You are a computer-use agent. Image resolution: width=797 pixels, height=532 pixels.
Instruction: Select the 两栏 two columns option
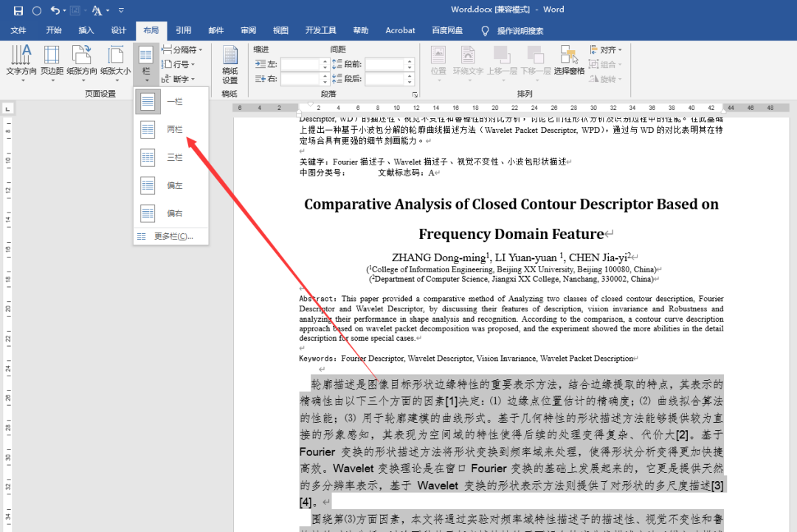(171, 130)
